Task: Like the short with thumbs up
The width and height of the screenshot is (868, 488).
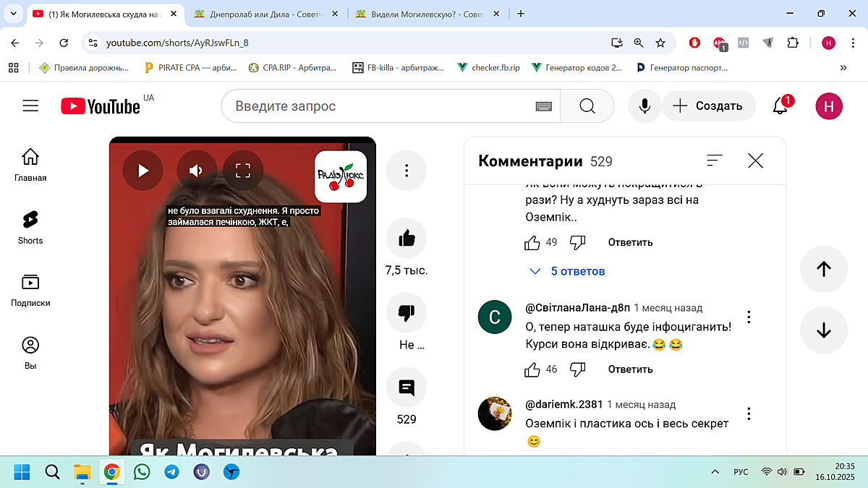Action: pyautogui.click(x=407, y=238)
